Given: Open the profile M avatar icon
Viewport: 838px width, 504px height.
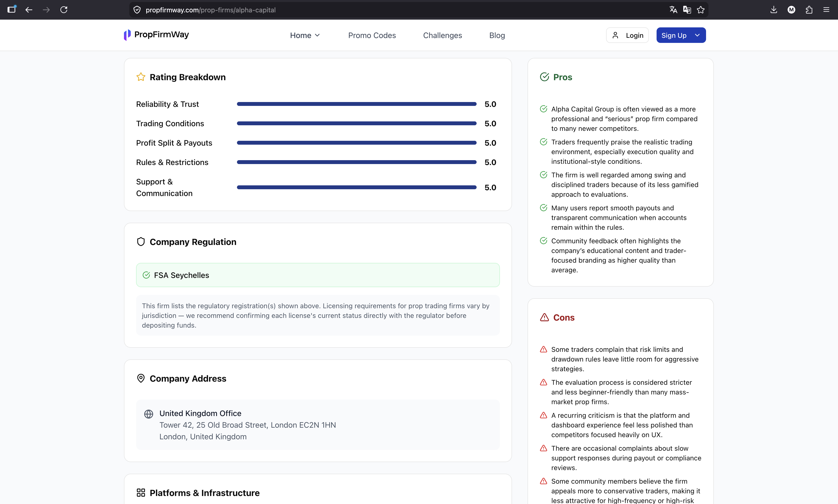Looking at the screenshot, I should (x=791, y=10).
